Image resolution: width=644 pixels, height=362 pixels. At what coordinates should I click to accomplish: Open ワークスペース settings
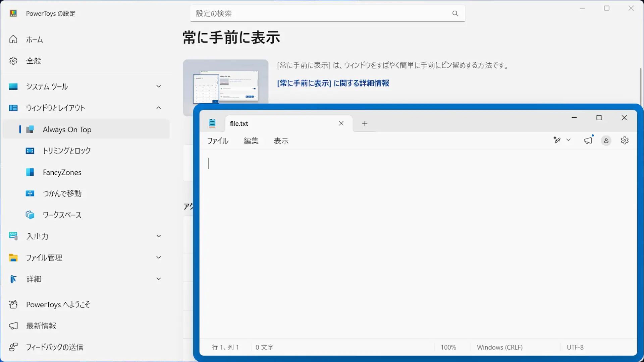pyautogui.click(x=86, y=215)
